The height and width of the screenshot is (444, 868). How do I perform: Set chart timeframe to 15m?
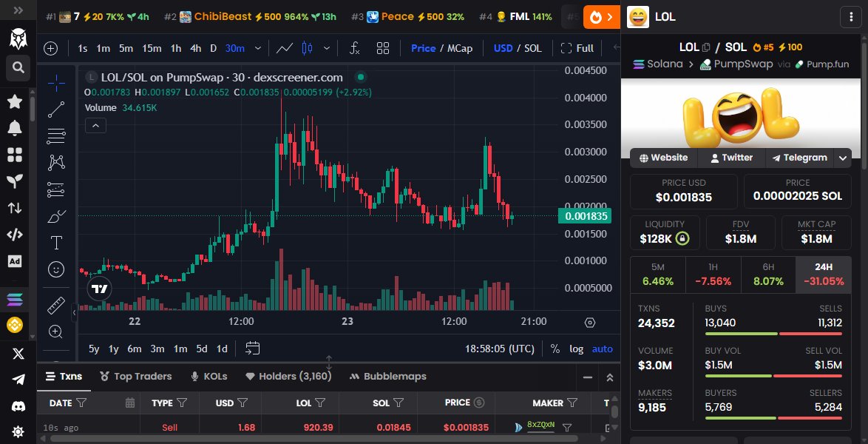[151, 48]
